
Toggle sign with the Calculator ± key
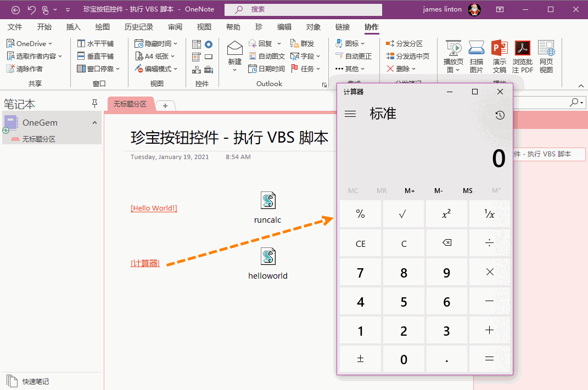point(360,359)
